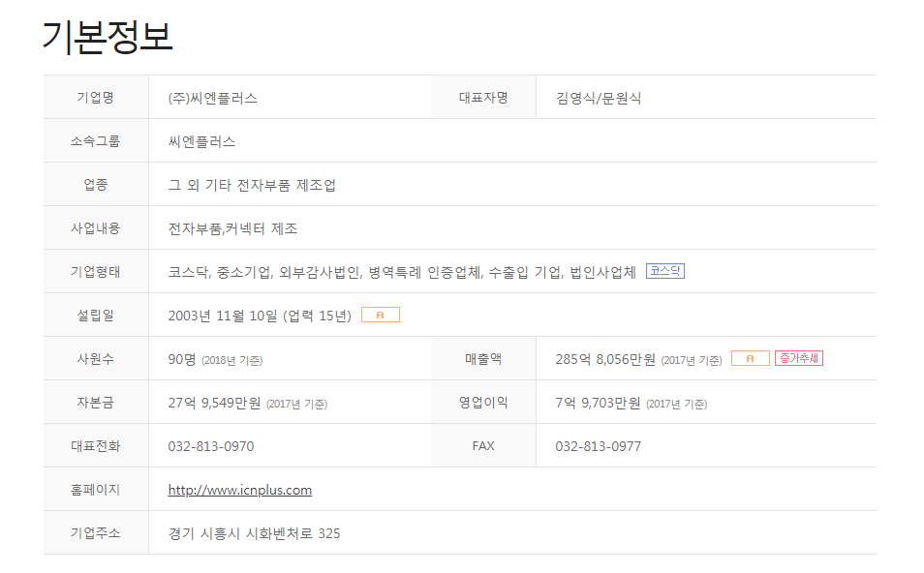924x573 pixels.
Task: Select phone number 032-813-0970
Action: (211, 446)
